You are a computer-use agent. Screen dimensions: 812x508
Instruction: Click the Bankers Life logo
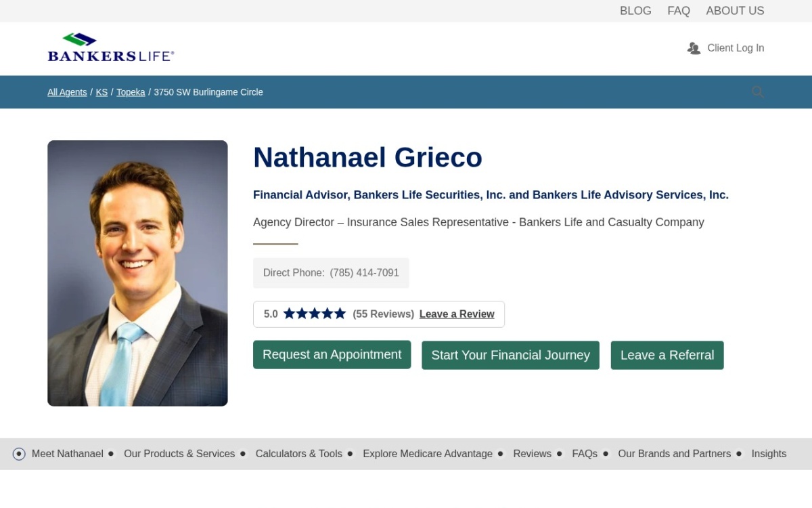(x=111, y=47)
